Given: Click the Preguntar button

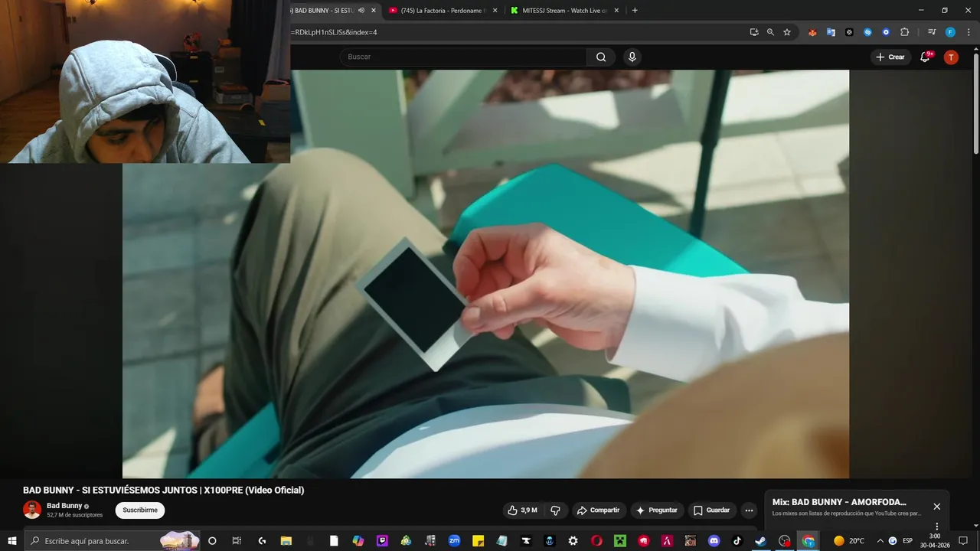Looking at the screenshot, I should pyautogui.click(x=657, y=510).
